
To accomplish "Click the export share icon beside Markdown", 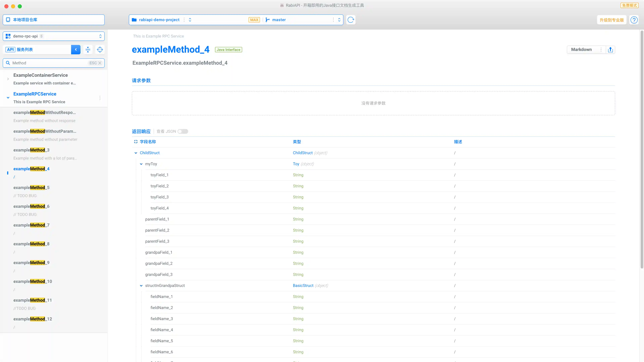I will [610, 49].
